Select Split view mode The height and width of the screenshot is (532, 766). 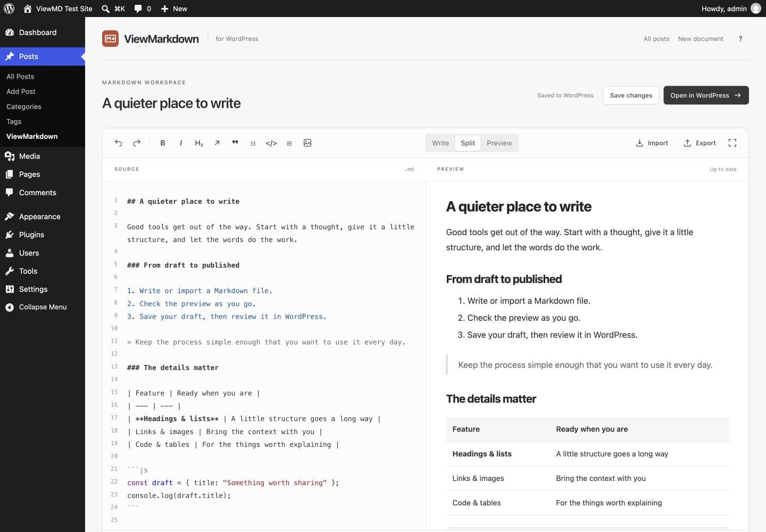tap(468, 143)
